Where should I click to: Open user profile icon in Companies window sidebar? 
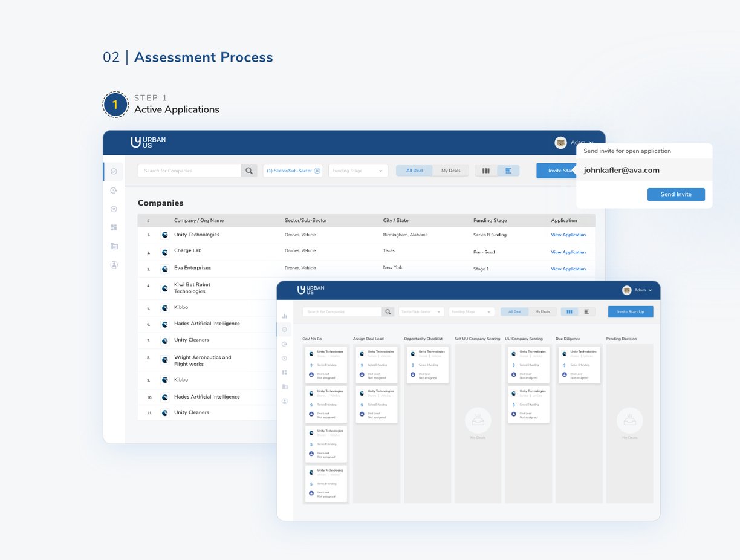114,265
